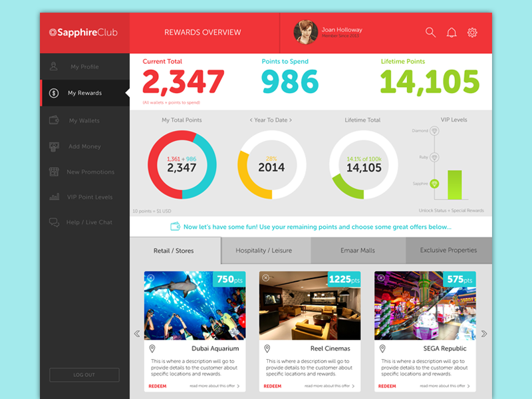The height and width of the screenshot is (399, 532).
Task: Open the New Promotions sidebar icon
Action: pos(54,172)
